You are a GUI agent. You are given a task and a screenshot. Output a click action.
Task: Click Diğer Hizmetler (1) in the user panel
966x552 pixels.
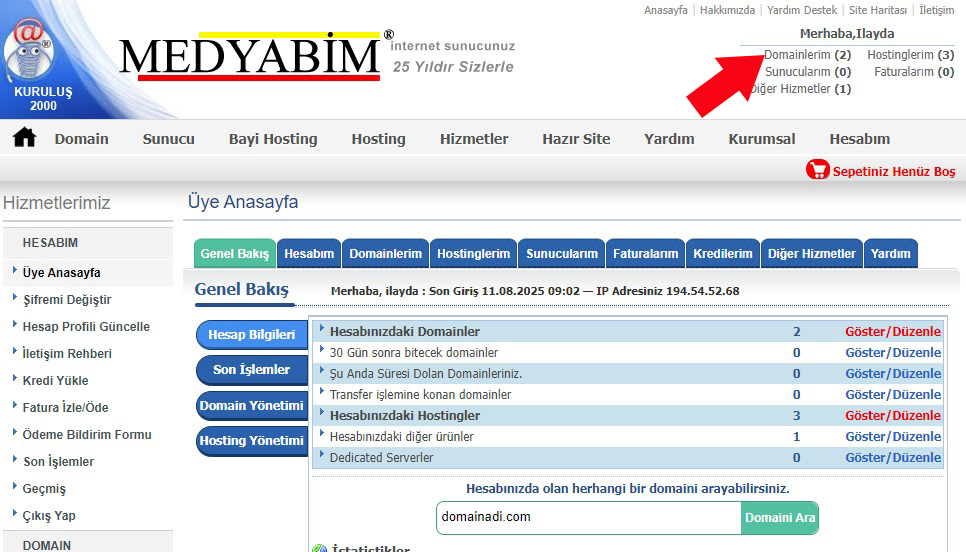click(x=800, y=89)
